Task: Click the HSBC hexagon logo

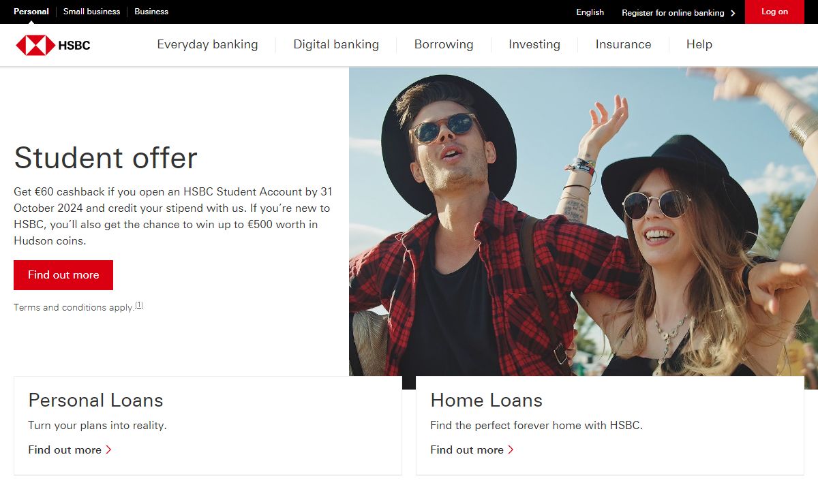Action: (35, 46)
